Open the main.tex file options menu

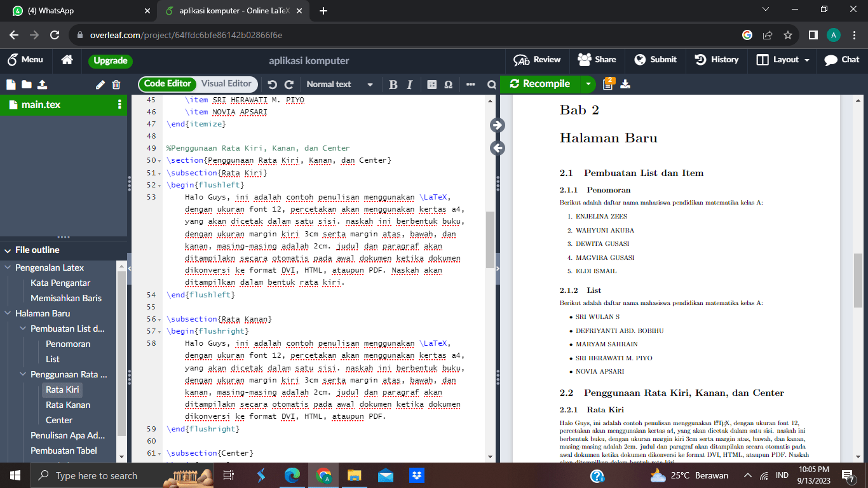(119, 105)
